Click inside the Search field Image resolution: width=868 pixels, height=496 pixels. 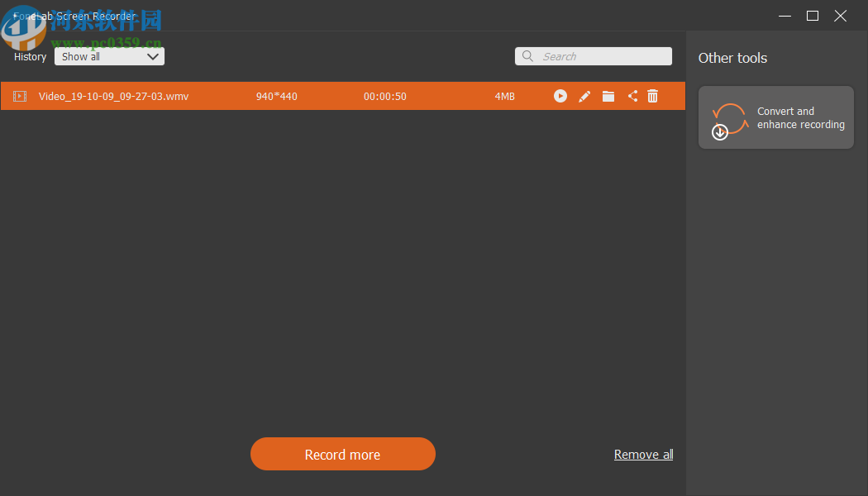595,56
